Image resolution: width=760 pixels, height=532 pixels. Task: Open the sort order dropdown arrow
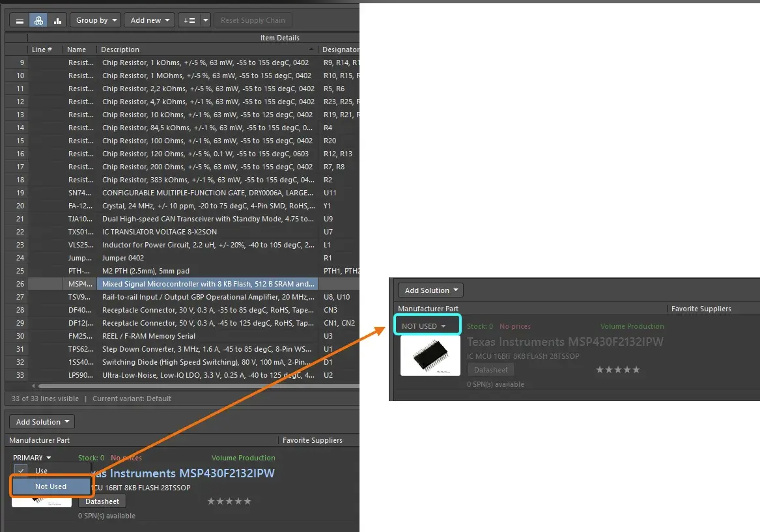(206, 20)
